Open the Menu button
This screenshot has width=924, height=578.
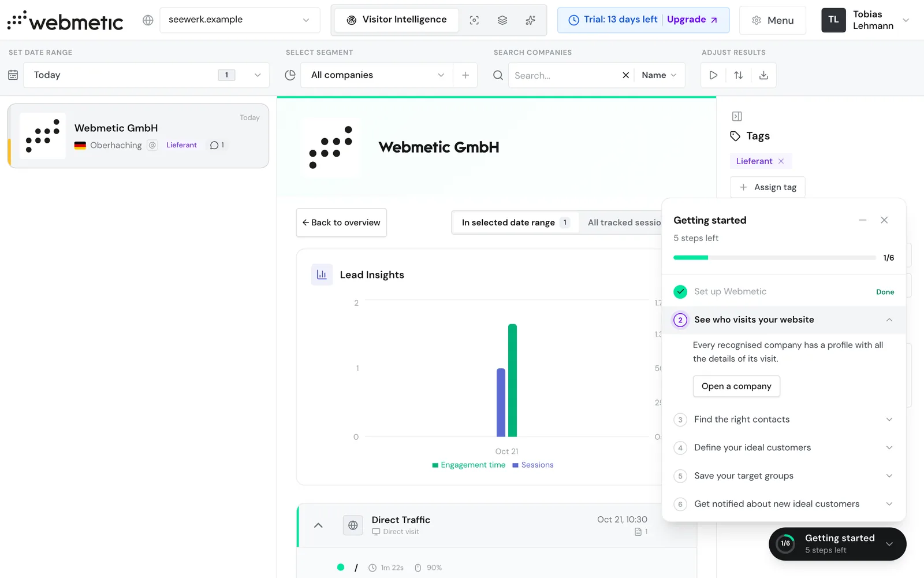click(773, 20)
